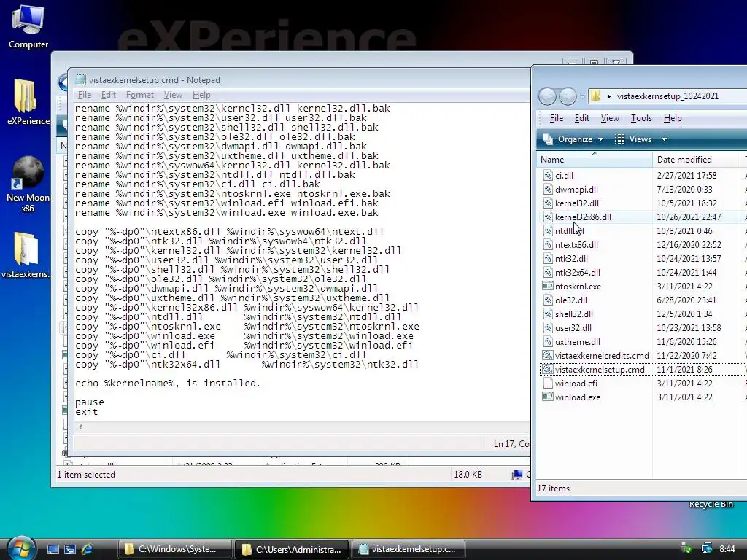The height and width of the screenshot is (560, 747).
Task: Open the eXPerience folder on desktop
Action: pyautogui.click(x=28, y=101)
